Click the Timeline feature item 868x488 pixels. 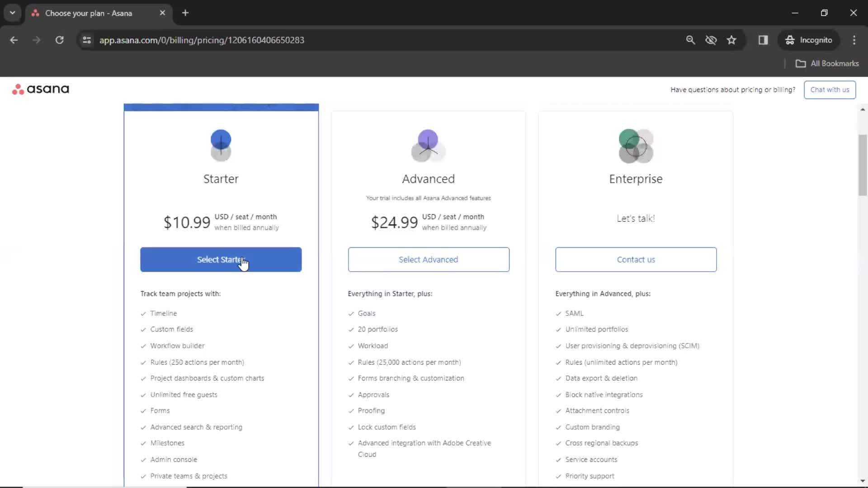pyautogui.click(x=163, y=313)
